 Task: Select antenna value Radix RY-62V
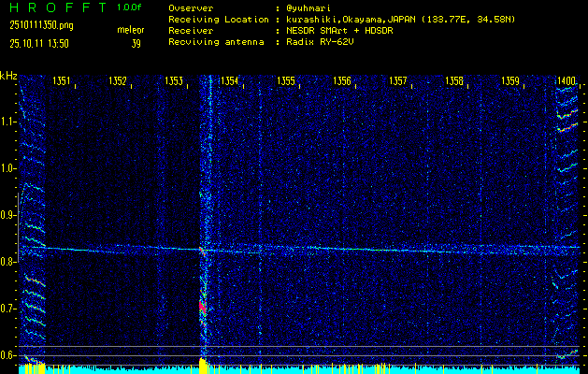[320, 42]
